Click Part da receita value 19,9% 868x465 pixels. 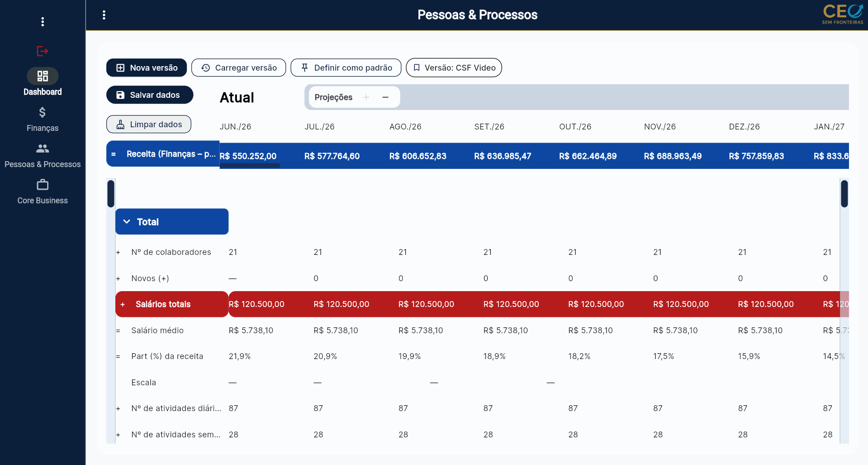[409, 356]
